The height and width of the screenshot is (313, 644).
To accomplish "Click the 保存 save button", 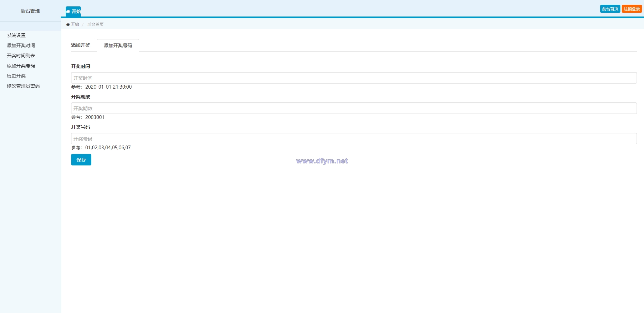I will [x=81, y=160].
